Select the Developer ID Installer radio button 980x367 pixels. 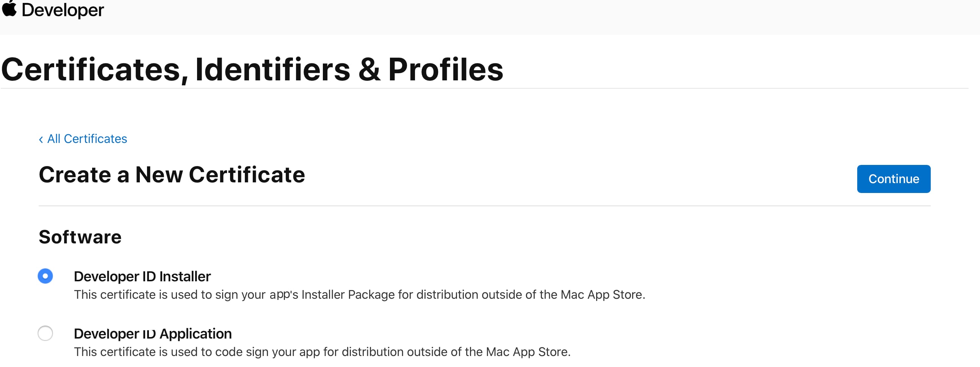point(45,276)
